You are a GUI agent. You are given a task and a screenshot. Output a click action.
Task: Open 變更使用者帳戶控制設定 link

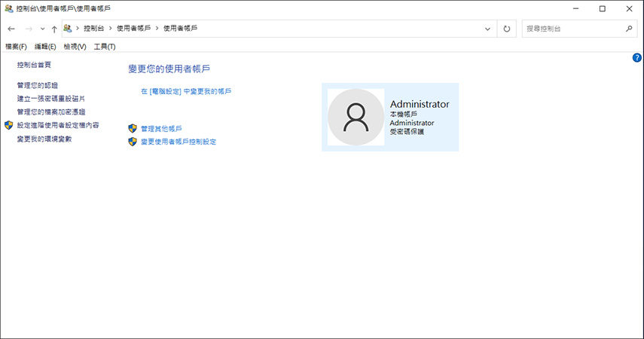click(178, 142)
